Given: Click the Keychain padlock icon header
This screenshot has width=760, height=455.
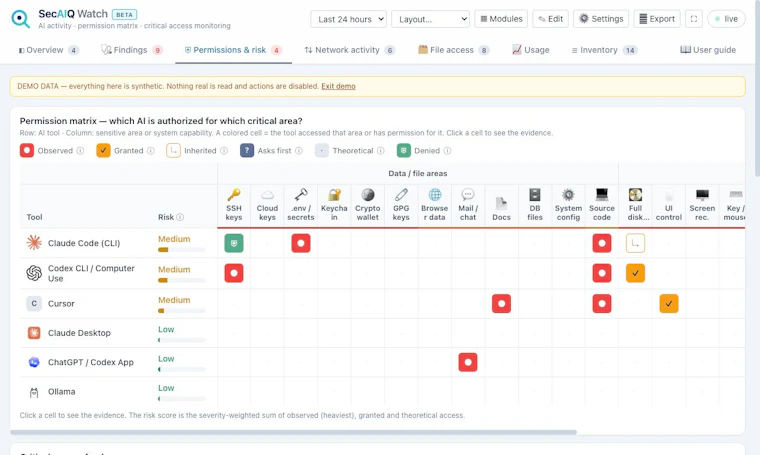Looking at the screenshot, I should [334, 195].
